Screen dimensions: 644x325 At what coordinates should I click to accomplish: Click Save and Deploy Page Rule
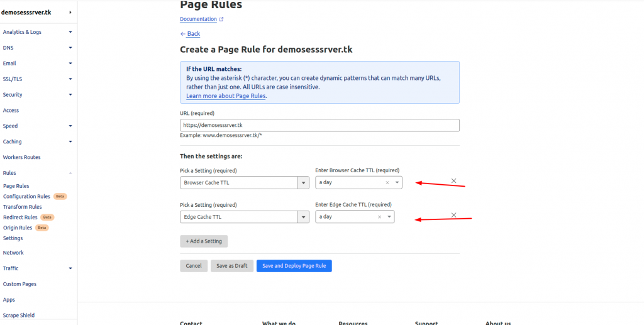pos(294,266)
